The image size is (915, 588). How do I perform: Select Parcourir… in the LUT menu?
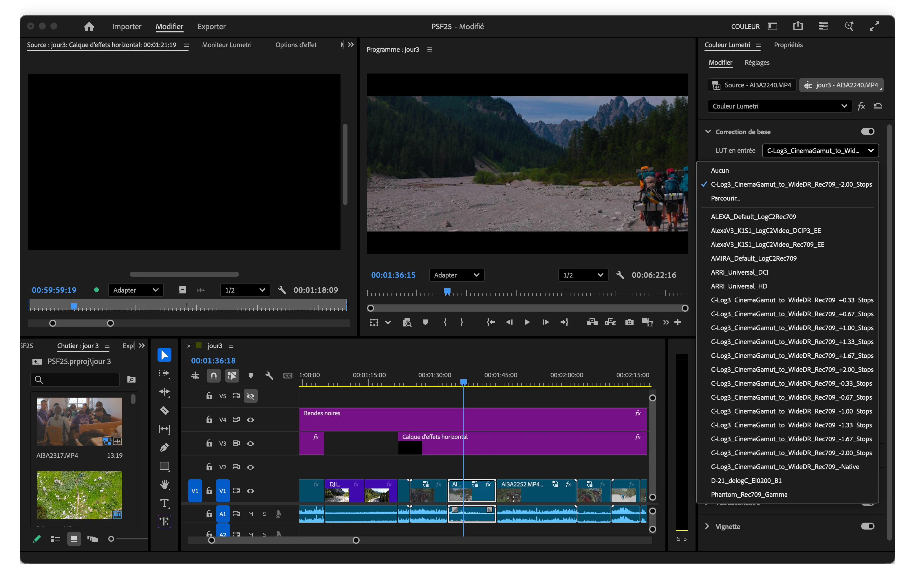[725, 198]
